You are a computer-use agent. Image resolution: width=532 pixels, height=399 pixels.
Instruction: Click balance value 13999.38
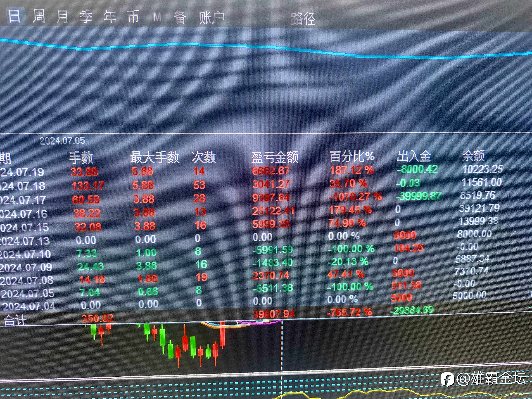(x=479, y=221)
